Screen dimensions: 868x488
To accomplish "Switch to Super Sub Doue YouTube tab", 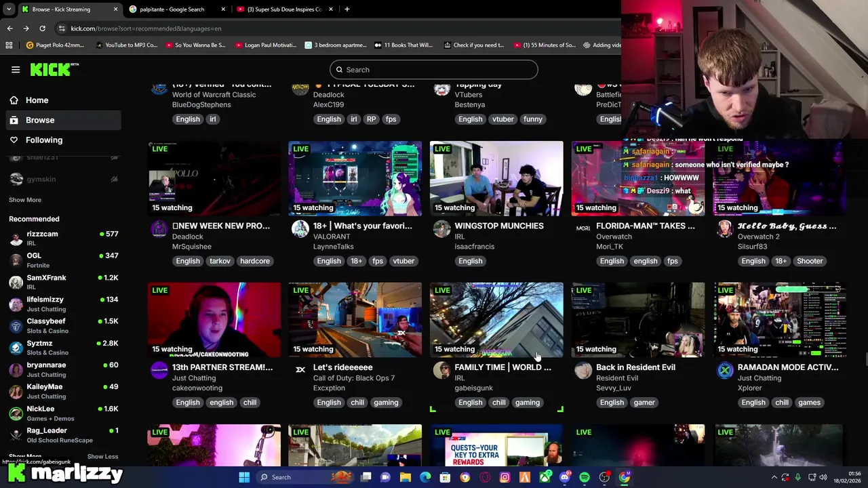I will point(285,9).
